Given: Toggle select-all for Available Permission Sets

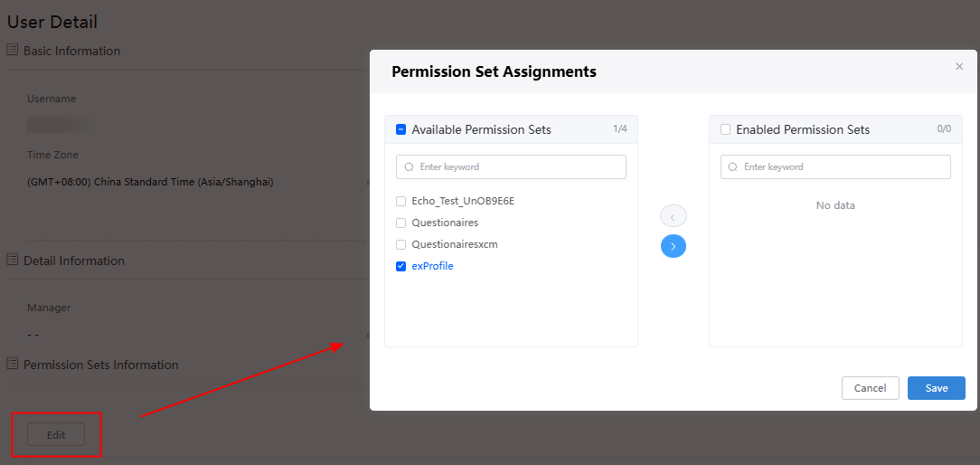Looking at the screenshot, I should [x=401, y=129].
